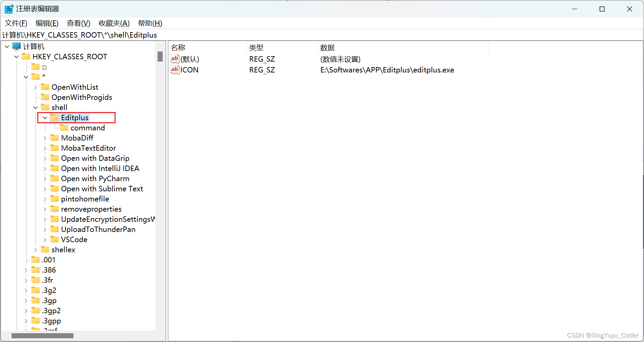Open the 文件(F) menu
Viewport: 644px width, 342px height.
tap(16, 23)
